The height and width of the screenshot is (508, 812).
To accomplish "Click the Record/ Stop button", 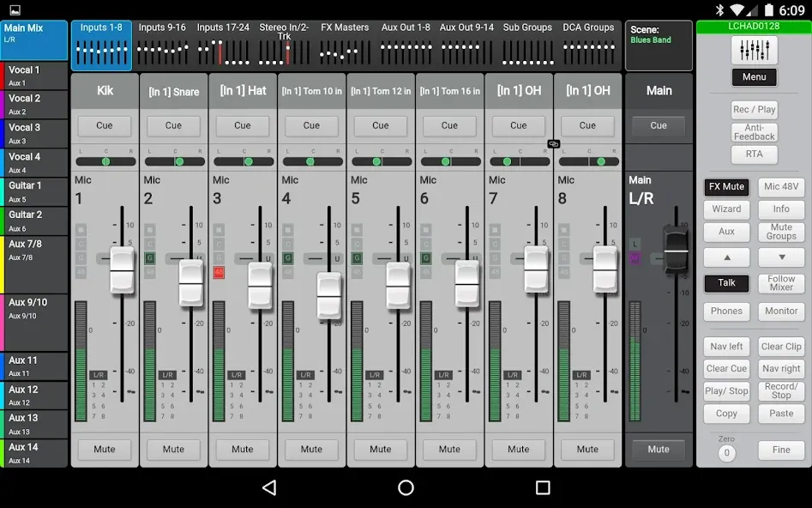I will pyautogui.click(x=781, y=390).
